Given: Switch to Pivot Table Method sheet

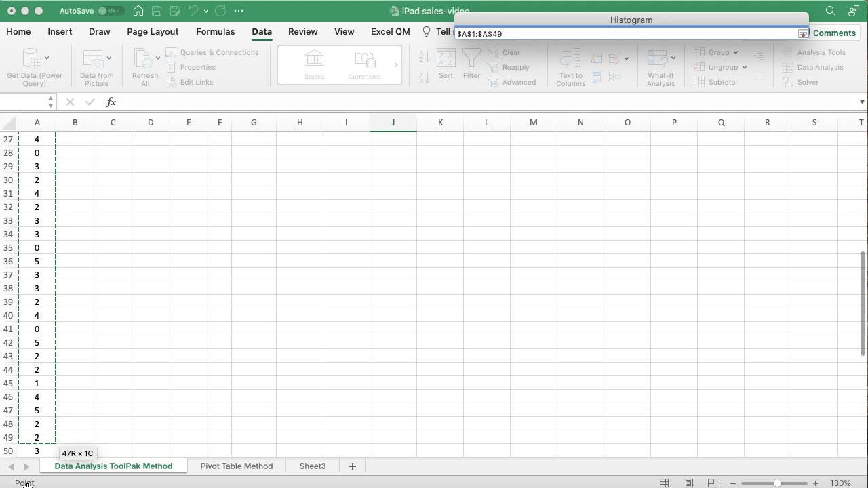Looking at the screenshot, I should pyautogui.click(x=236, y=466).
